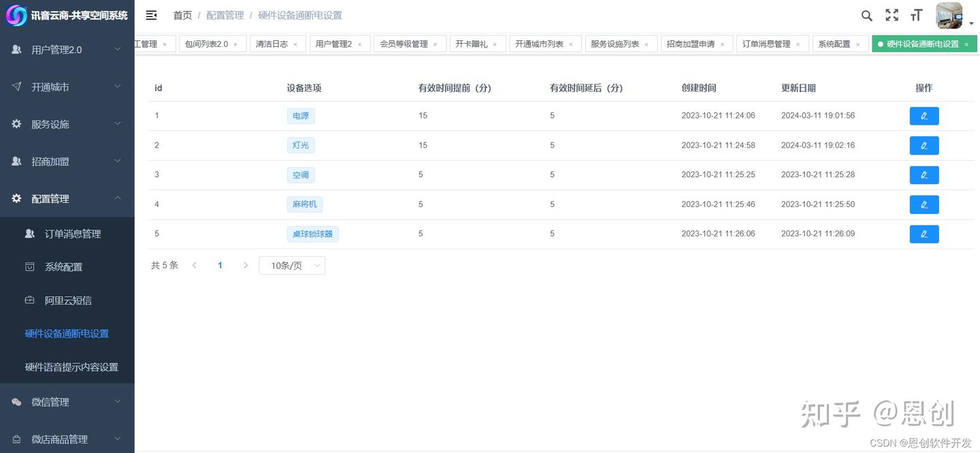Close the 开通城市列表 tab
Viewport: 980px width, 453px height.
point(571,44)
